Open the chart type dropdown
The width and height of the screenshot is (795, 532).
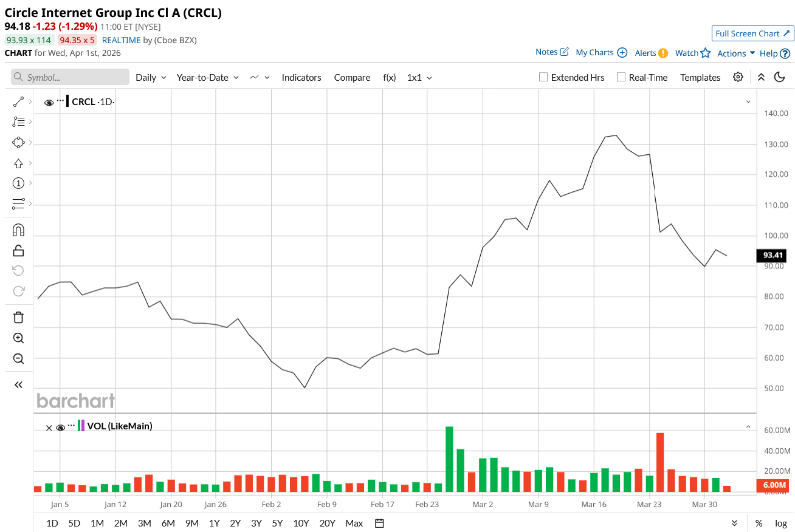(260, 77)
